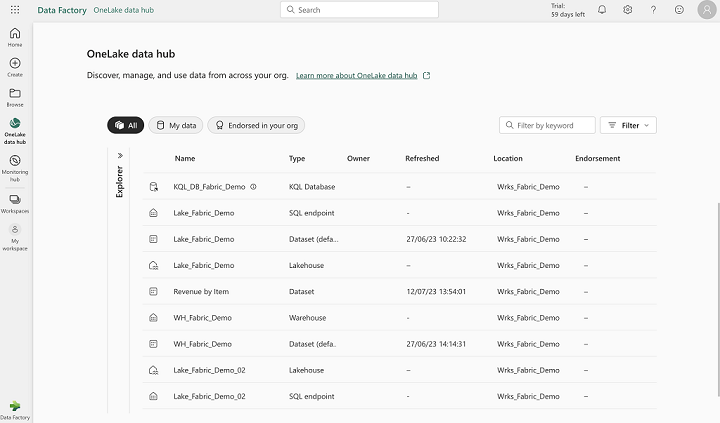Open settings gear

[627, 10]
